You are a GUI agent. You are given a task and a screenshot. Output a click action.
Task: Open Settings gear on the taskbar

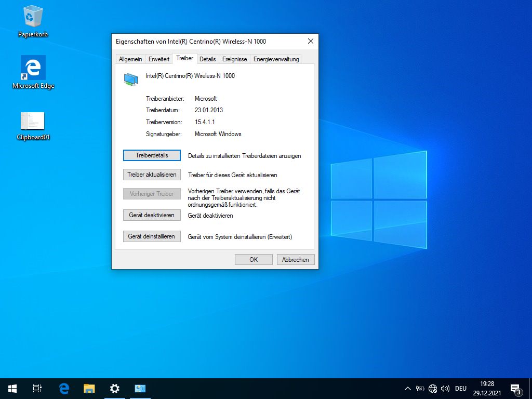pyautogui.click(x=115, y=389)
